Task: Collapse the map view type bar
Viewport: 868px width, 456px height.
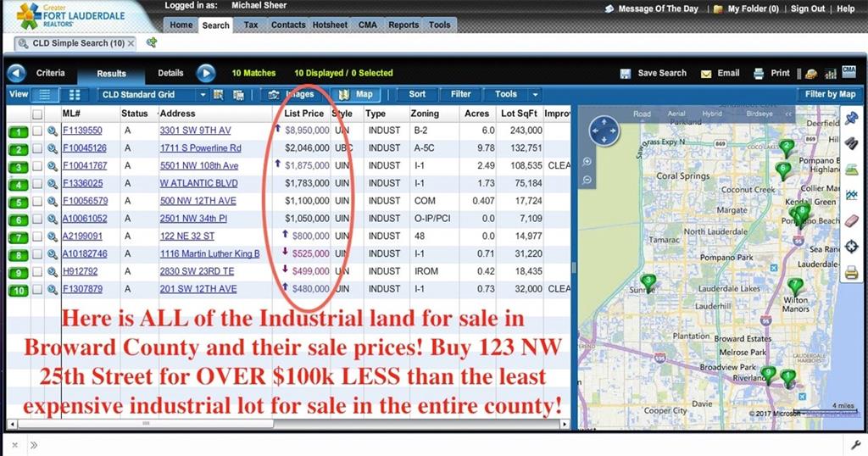Action: (788, 114)
